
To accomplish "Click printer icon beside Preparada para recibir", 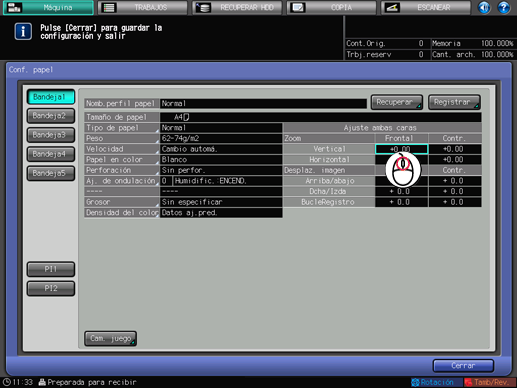I will 42,382.
